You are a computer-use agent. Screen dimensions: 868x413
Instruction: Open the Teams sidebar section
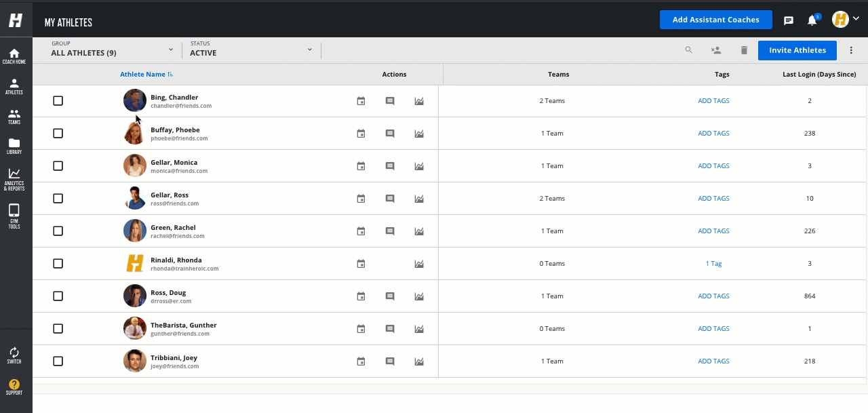[14, 117]
